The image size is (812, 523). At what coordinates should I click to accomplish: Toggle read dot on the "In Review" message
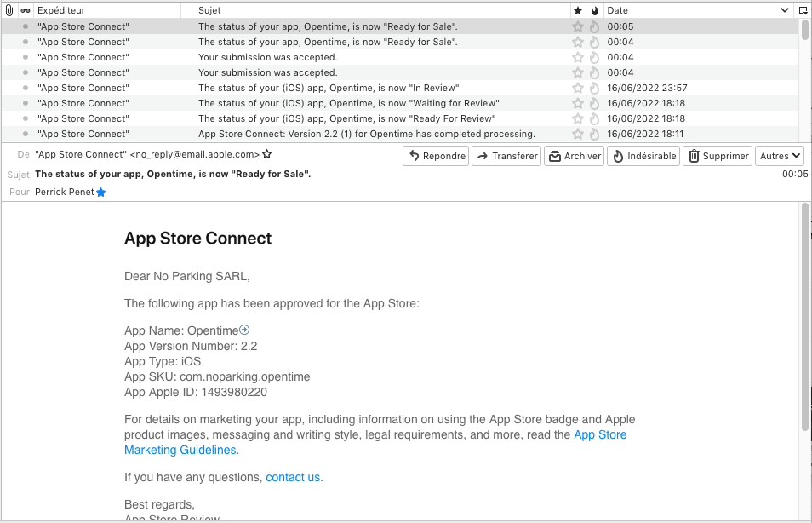point(25,88)
